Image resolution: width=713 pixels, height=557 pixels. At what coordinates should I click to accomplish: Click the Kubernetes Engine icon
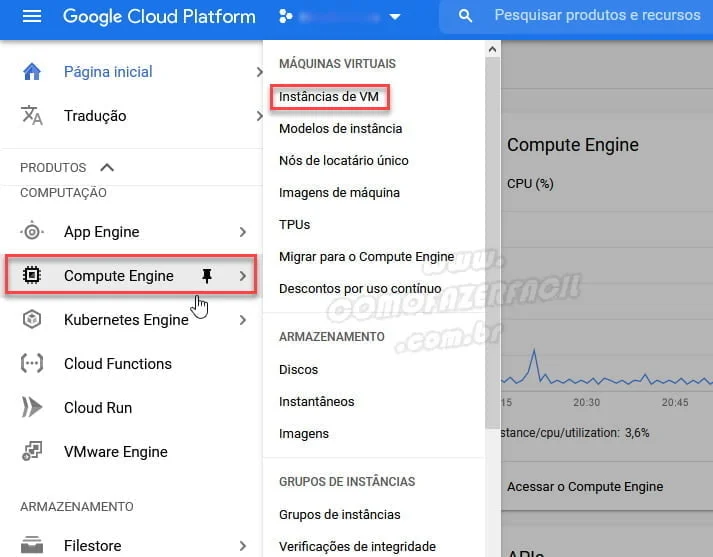(x=32, y=320)
